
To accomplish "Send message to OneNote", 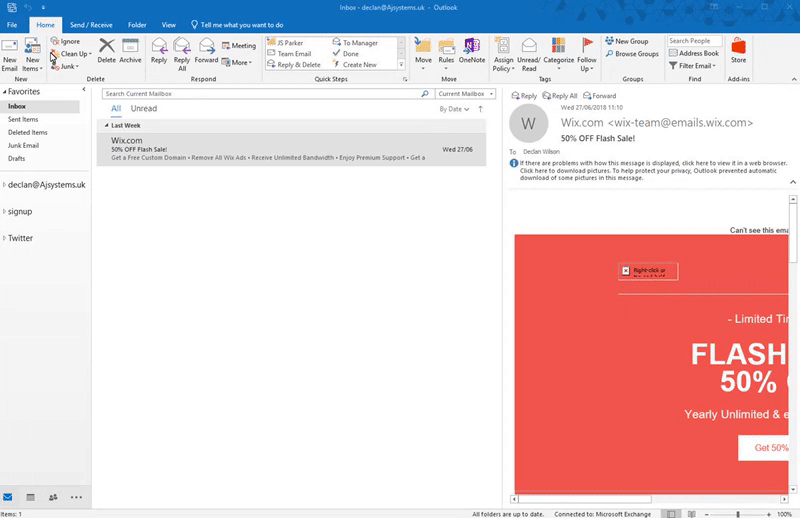I will (x=472, y=52).
